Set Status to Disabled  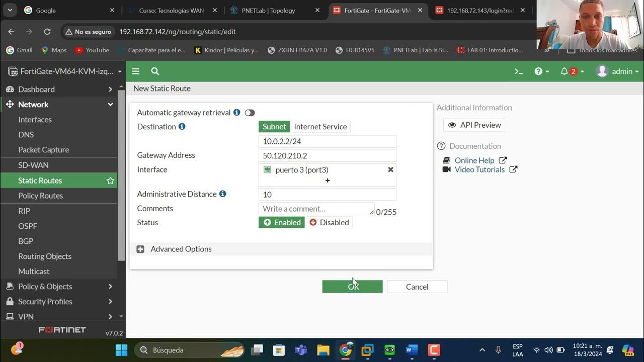329,222
